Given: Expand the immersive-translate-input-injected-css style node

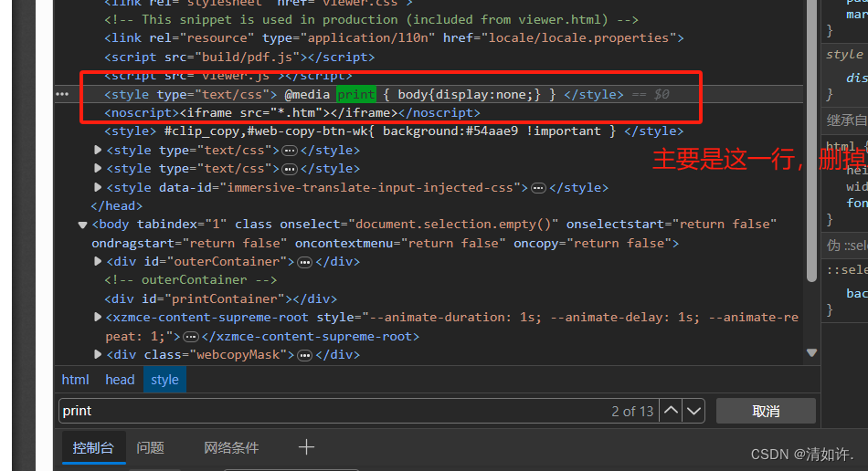Looking at the screenshot, I should pos(98,187).
